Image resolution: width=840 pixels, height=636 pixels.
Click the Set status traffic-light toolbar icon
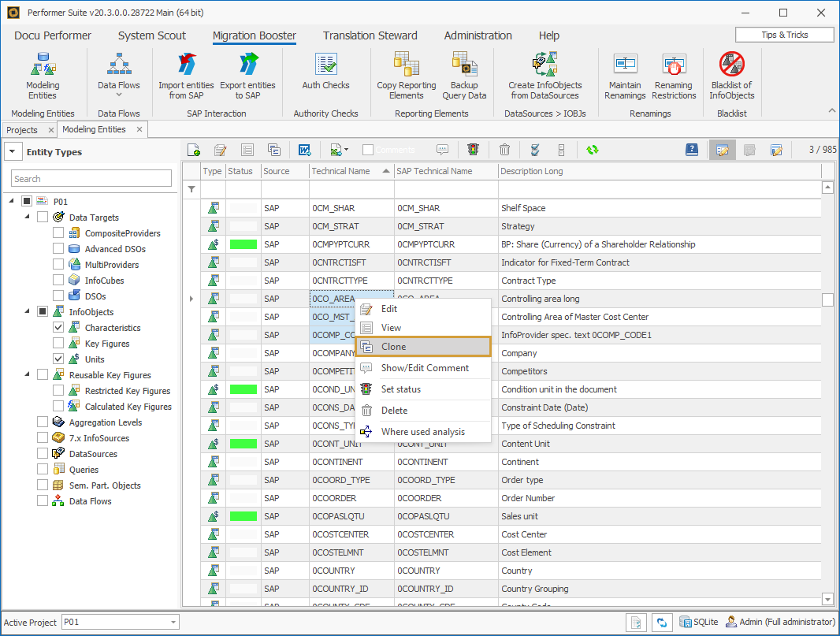point(473,149)
